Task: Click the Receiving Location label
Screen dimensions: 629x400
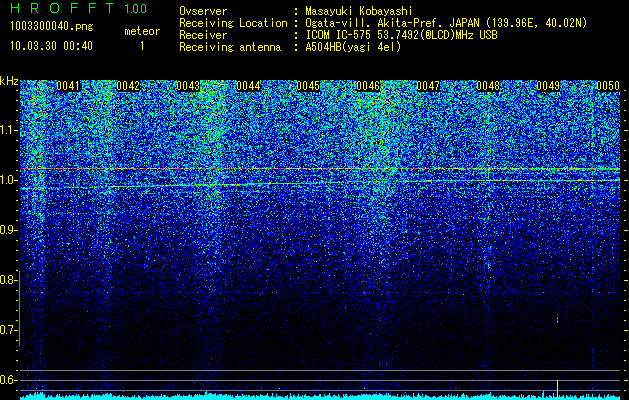Action: (233, 23)
